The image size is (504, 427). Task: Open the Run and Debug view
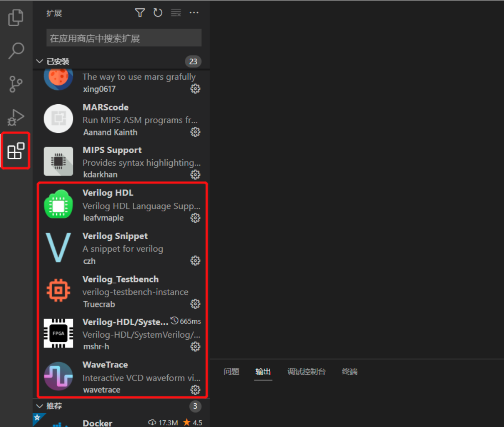16,118
